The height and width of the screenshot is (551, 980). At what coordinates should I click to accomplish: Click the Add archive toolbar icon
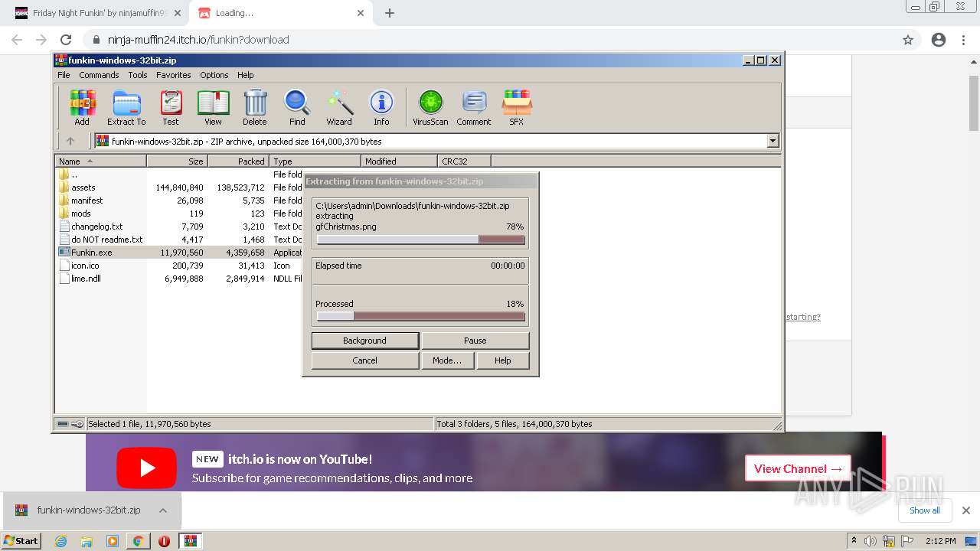82,107
